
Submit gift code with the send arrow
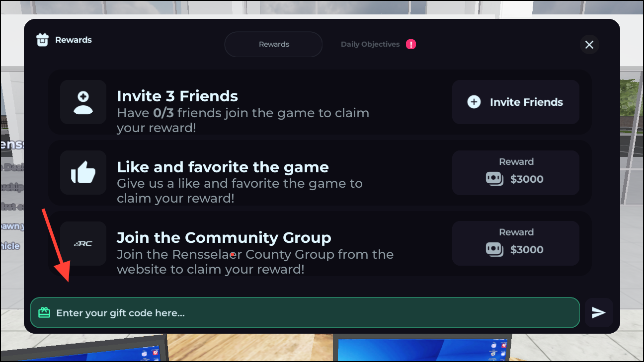coord(599,312)
